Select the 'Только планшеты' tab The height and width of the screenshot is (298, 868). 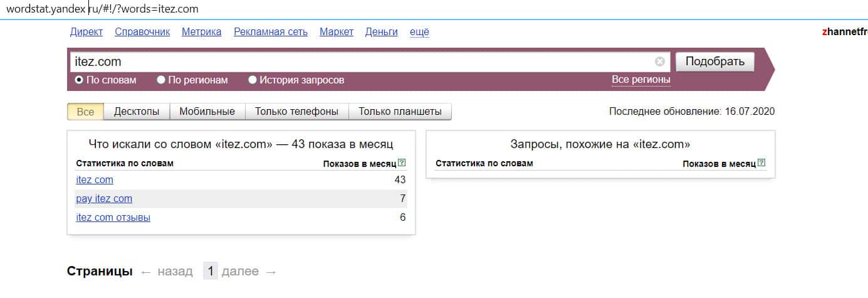400,112
